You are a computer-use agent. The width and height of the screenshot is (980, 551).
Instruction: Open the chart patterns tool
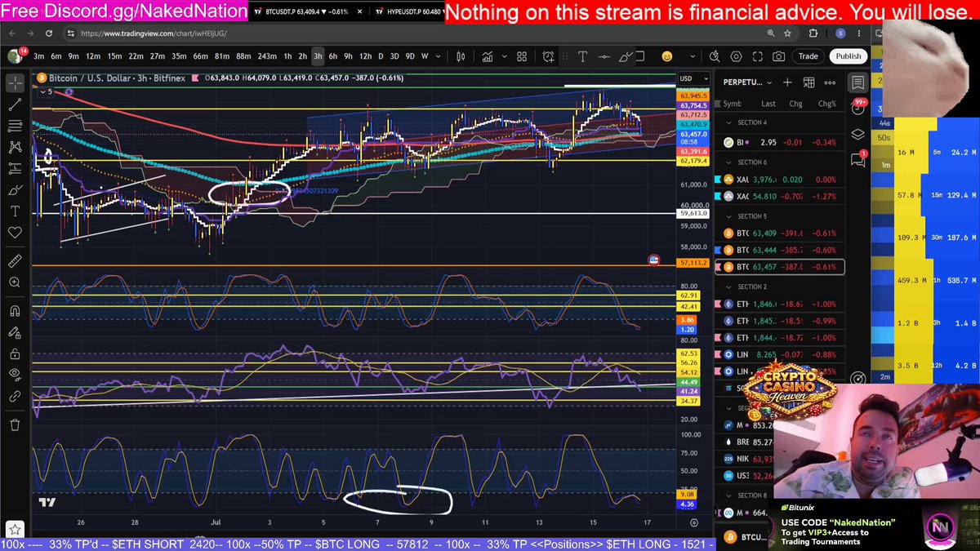click(15, 147)
